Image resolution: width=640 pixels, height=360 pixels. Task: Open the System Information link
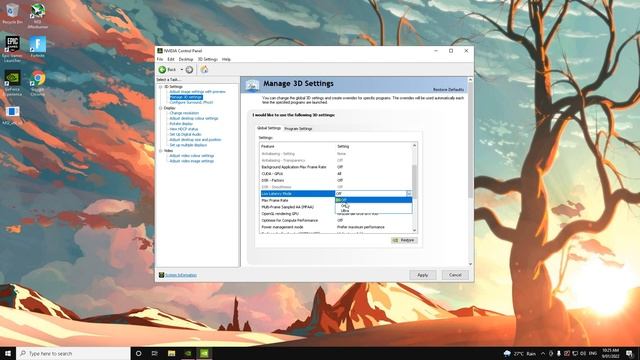pyautogui.click(x=181, y=275)
